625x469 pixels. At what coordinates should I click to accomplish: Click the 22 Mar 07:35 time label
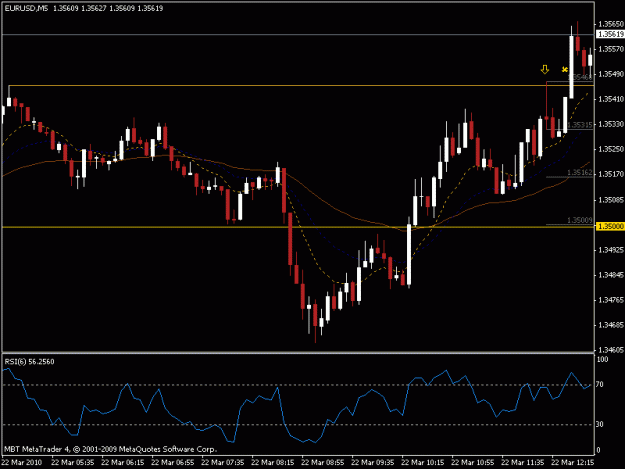[222, 463]
